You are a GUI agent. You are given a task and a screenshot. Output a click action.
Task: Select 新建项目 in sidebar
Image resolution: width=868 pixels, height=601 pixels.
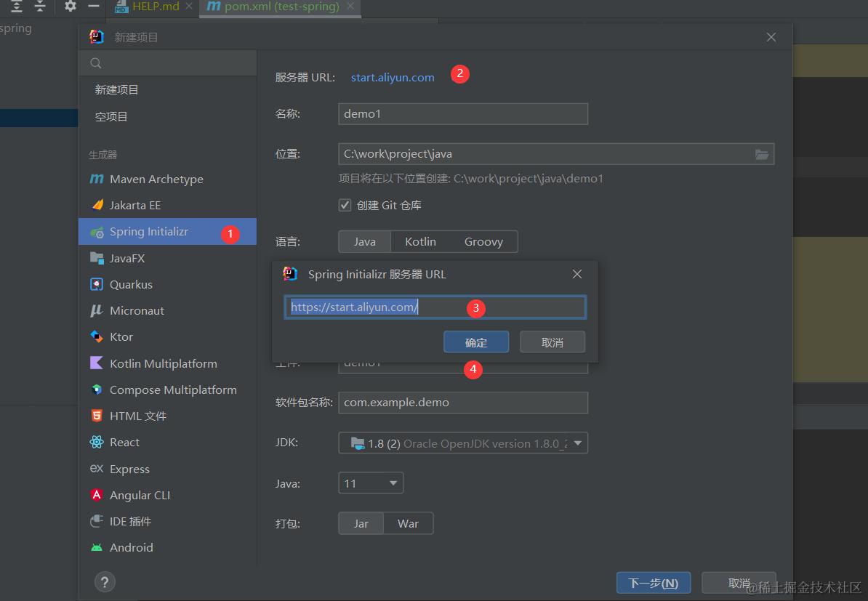[x=167, y=89]
